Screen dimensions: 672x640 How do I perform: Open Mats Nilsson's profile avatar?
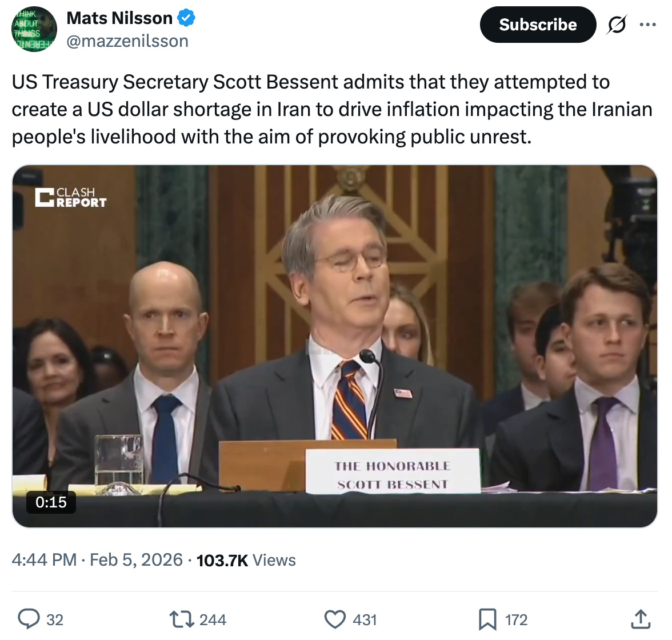click(34, 29)
